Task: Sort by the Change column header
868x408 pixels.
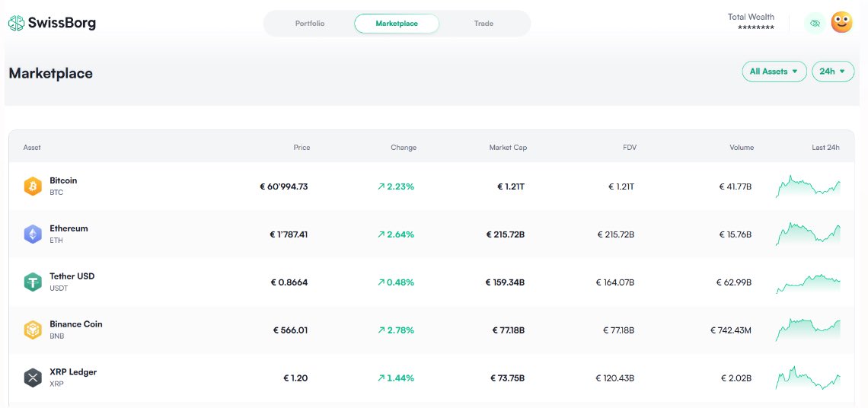Action: [x=404, y=148]
